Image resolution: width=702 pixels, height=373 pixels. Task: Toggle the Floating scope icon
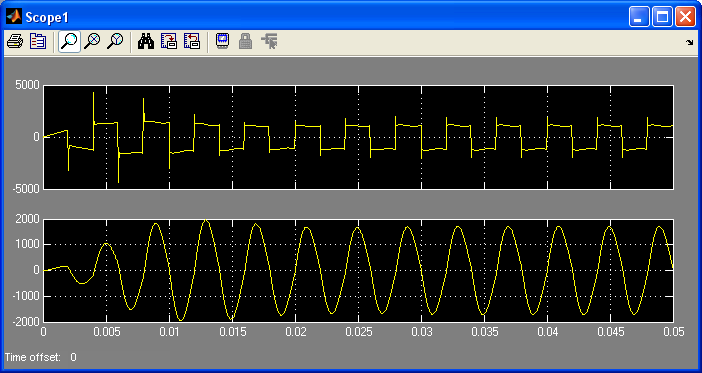point(223,42)
